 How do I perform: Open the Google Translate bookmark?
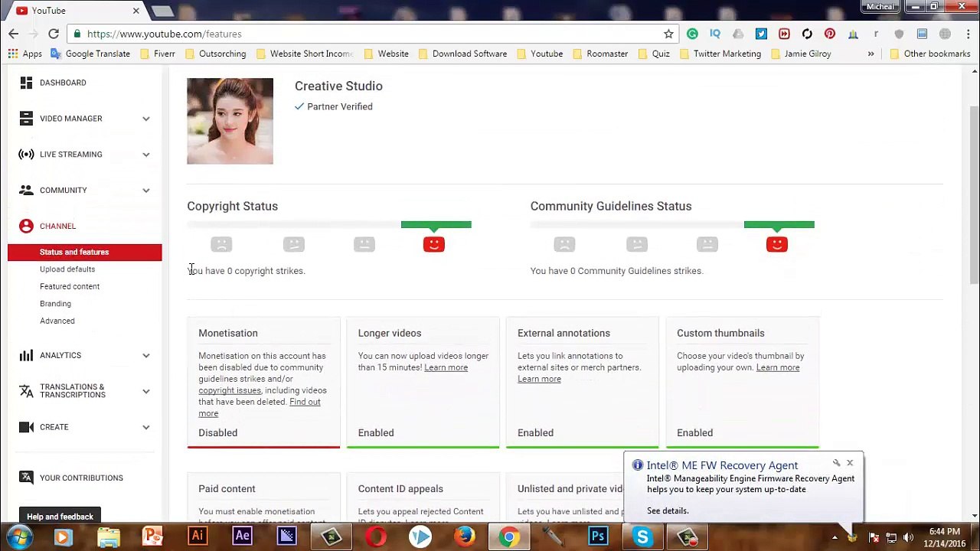click(x=90, y=54)
